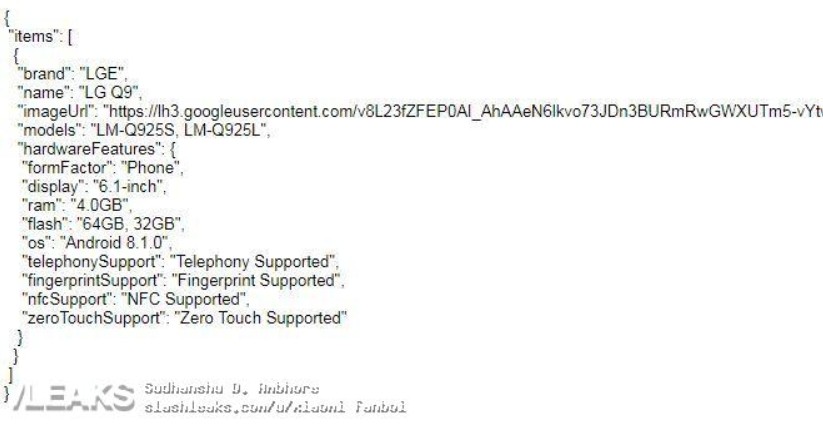Screen dimensions: 823x429
Task: Click the Sudhanshu D. Ambhore watermark name
Action: 231,389
